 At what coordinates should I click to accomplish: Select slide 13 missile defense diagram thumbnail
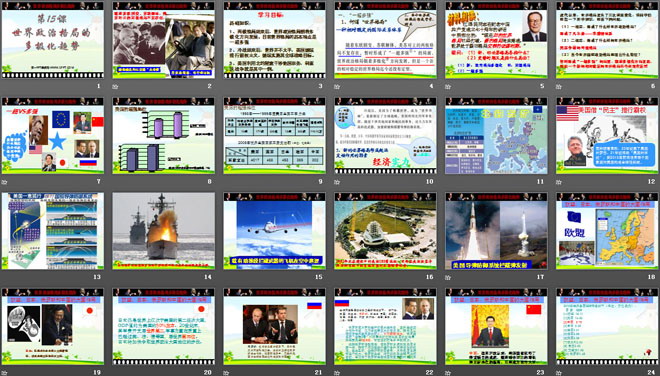[53, 231]
